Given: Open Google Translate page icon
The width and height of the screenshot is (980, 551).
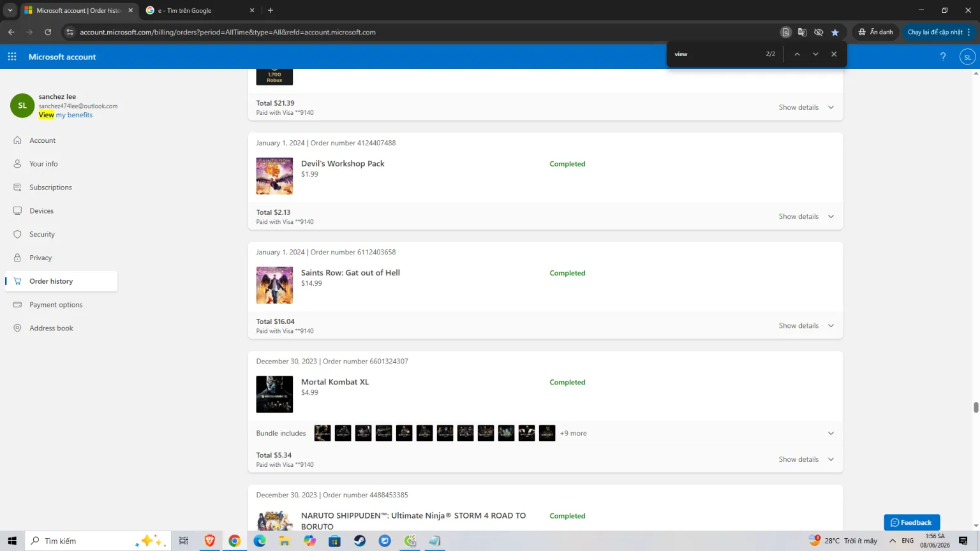Looking at the screenshot, I should [803, 32].
